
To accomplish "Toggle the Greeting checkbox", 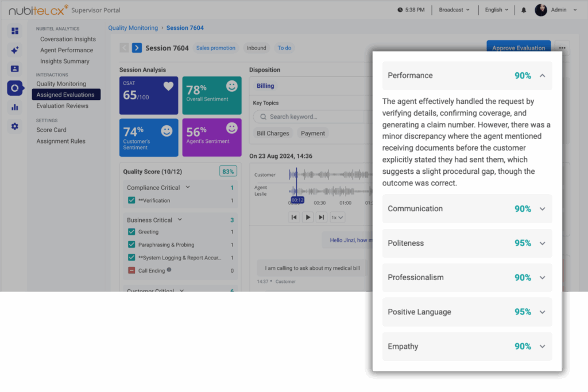I will [x=131, y=232].
